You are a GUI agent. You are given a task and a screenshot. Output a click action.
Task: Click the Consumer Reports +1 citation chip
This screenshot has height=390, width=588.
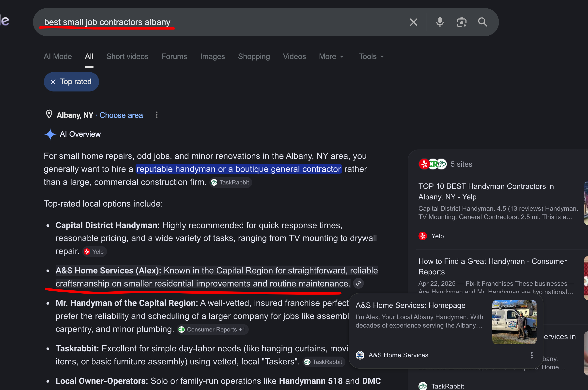[x=213, y=329]
